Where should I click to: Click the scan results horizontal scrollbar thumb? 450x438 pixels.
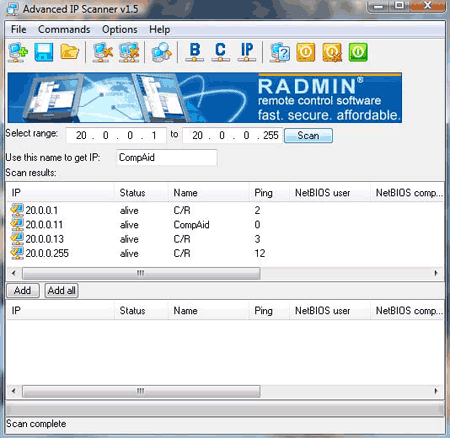[x=141, y=273]
